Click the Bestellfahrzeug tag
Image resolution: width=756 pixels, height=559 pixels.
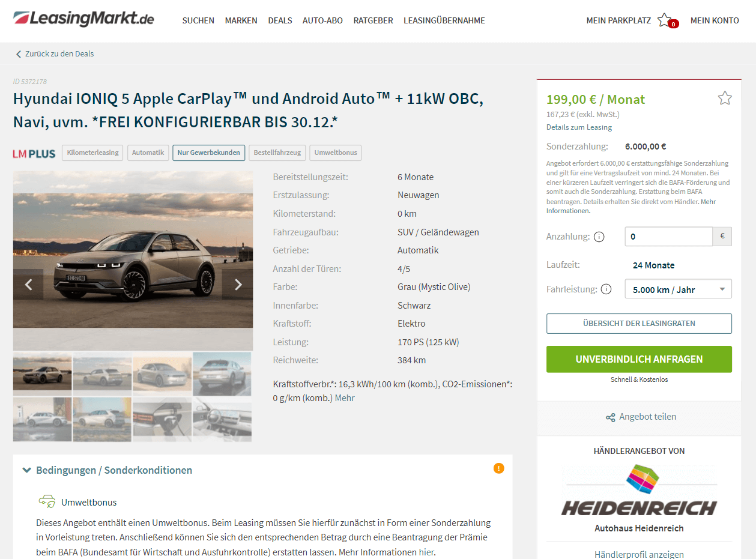tap(277, 153)
